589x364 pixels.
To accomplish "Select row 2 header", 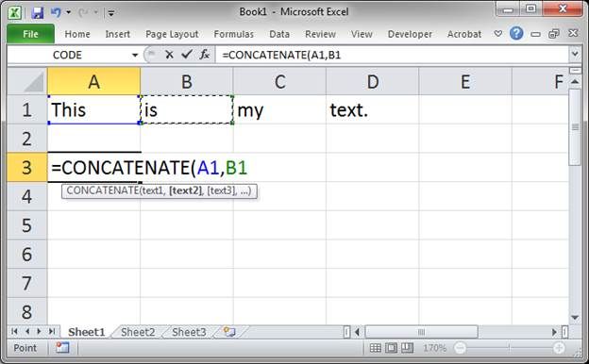I will pyautogui.click(x=27, y=139).
